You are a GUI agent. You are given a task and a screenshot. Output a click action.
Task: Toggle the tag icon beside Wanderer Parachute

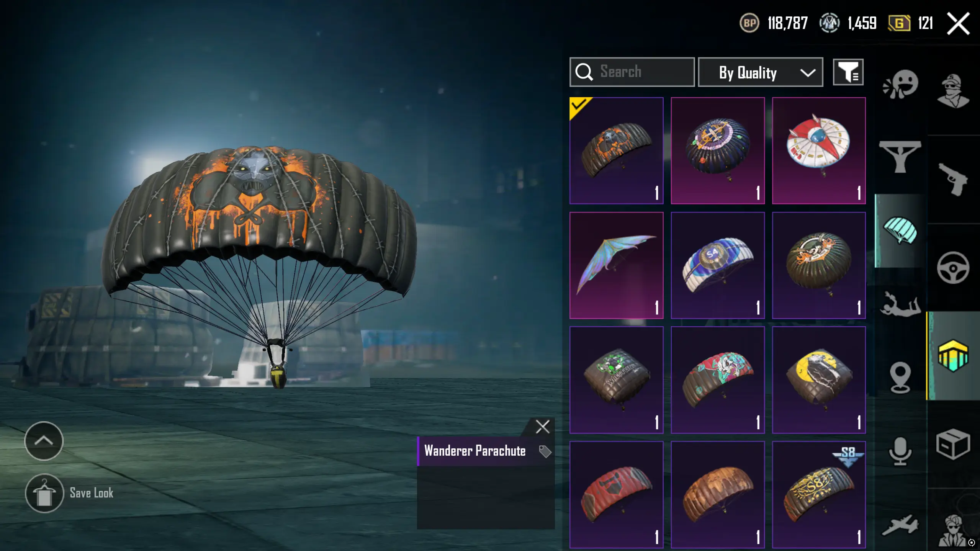pos(545,451)
